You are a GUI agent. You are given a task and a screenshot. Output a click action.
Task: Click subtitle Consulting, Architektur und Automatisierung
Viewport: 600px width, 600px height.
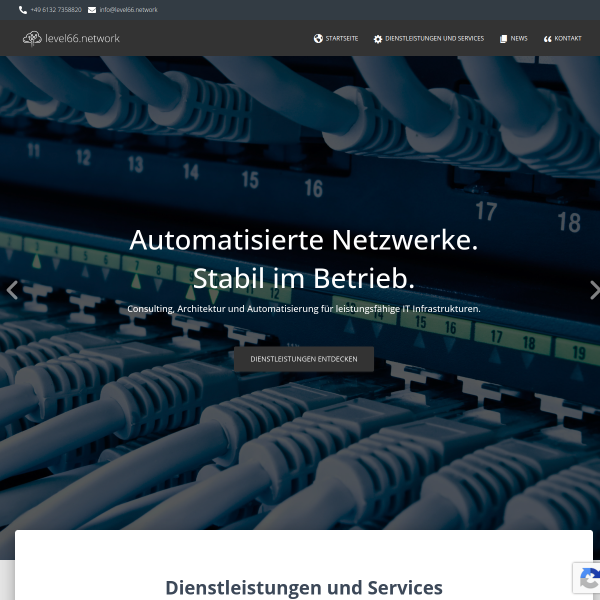point(304,309)
